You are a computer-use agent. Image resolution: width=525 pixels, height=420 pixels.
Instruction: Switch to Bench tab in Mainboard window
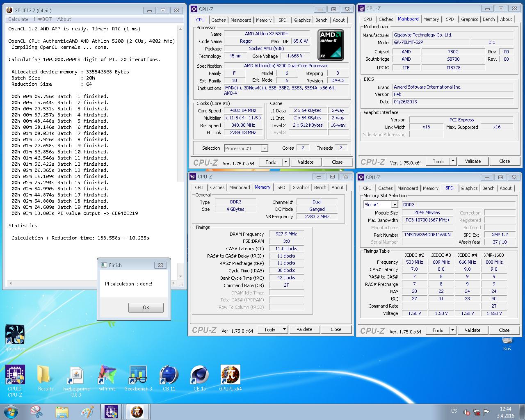pyautogui.click(x=488, y=19)
